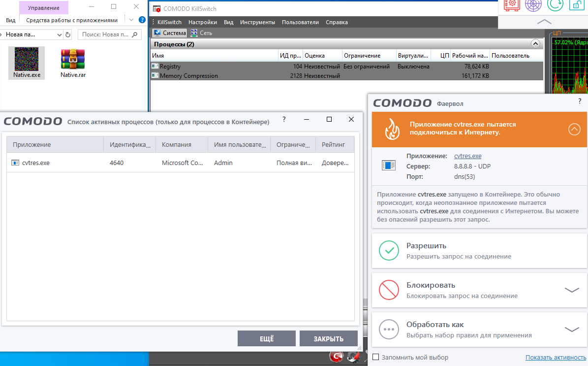Click the ЗАКРЫТЬ button
This screenshot has width=588, height=366.
pyautogui.click(x=329, y=338)
